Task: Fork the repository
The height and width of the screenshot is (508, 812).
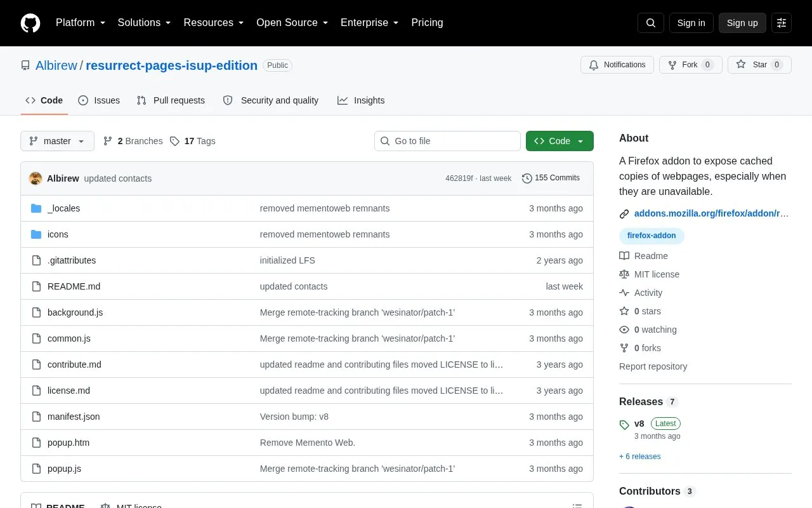Action: pos(690,65)
